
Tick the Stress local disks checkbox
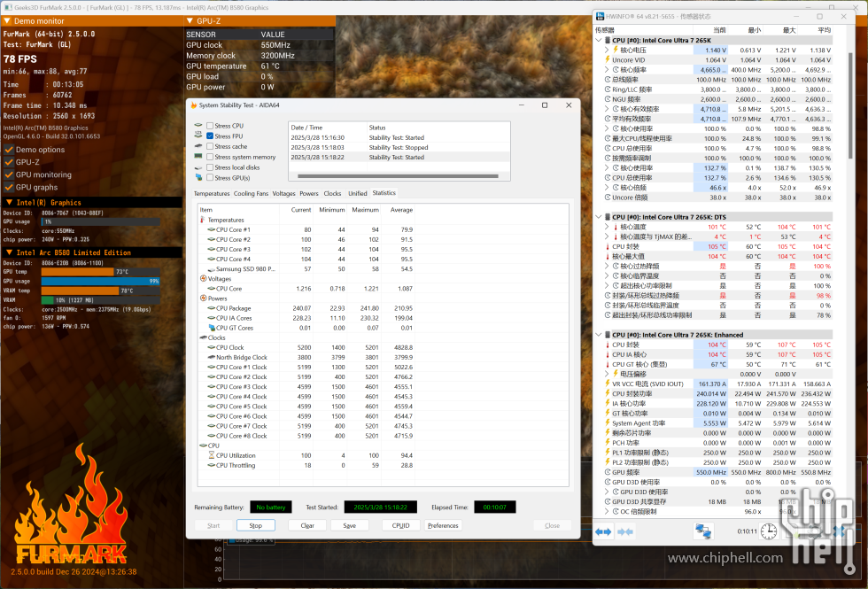[x=210, y=167]
